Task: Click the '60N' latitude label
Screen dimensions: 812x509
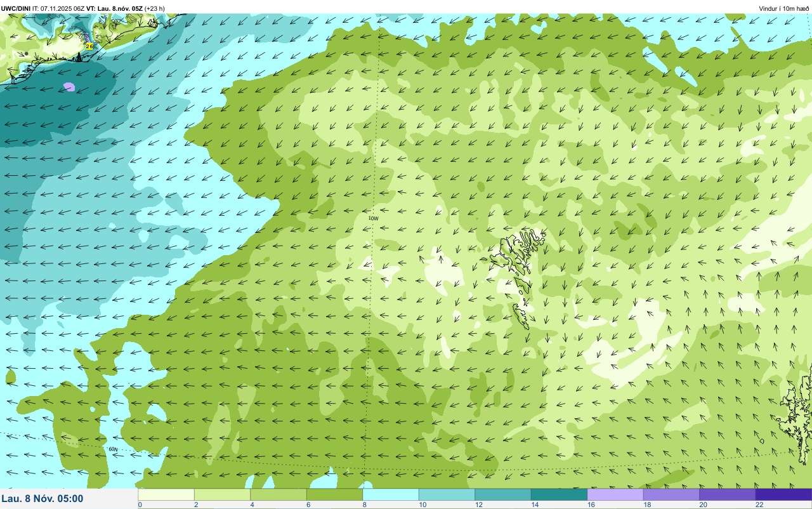Action: 113,449
